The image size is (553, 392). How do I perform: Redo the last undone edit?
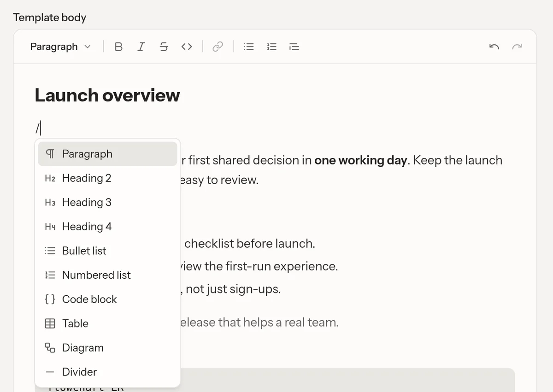(x=517, y=47)
